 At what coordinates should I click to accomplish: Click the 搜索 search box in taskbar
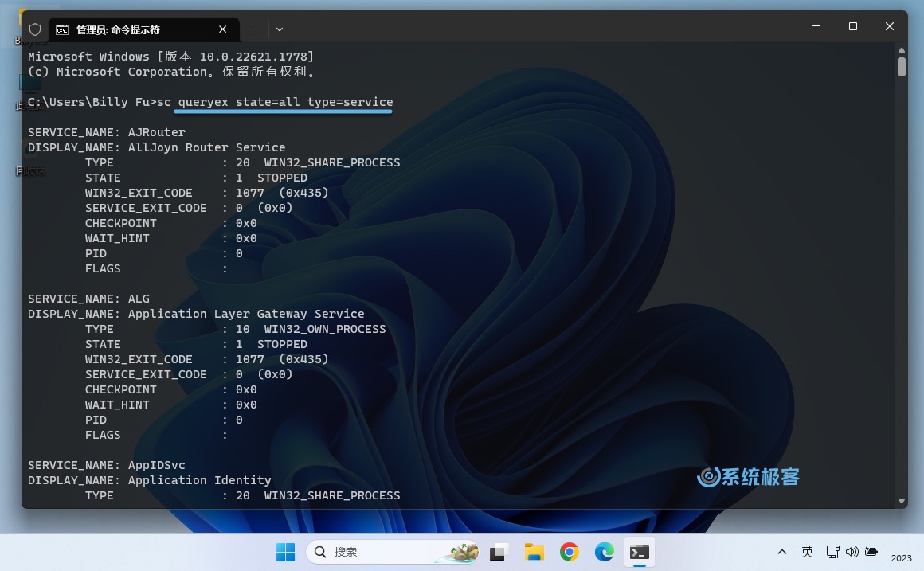(x=393, y=552)
